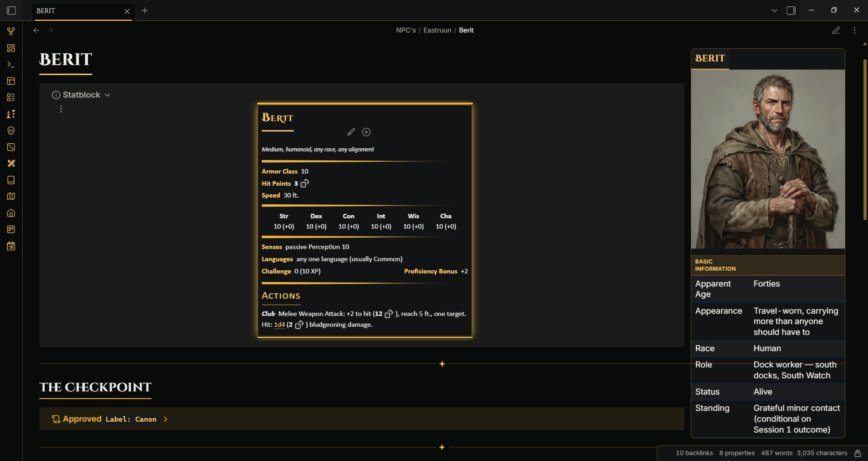868x461 pixels.
Task: Click the 487 words status count
Action: tap(777, 453)
